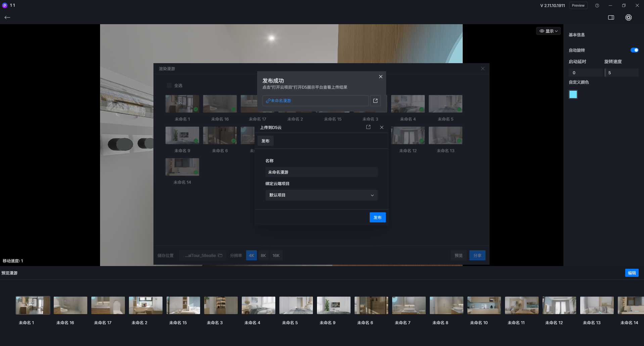Select preview strip thumbnail 未命名 5
The width and height of the screenshot is (644, 346).
(296, 305)
